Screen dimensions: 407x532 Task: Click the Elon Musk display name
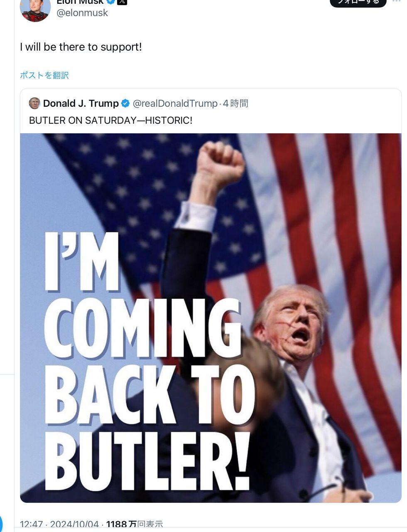(x=80, y=2)
